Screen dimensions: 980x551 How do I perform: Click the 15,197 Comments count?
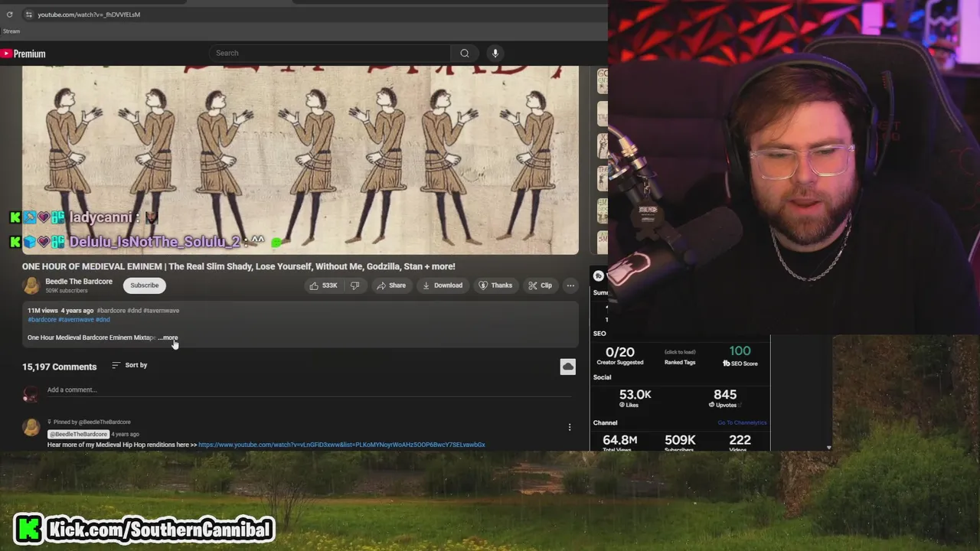coord(60,367)
